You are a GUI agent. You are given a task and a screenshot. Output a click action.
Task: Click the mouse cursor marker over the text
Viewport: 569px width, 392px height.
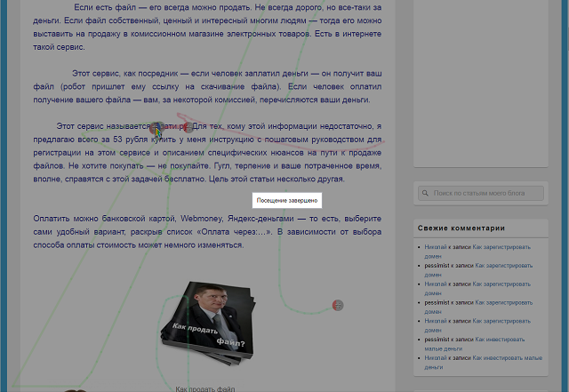[x=157, y=131]
